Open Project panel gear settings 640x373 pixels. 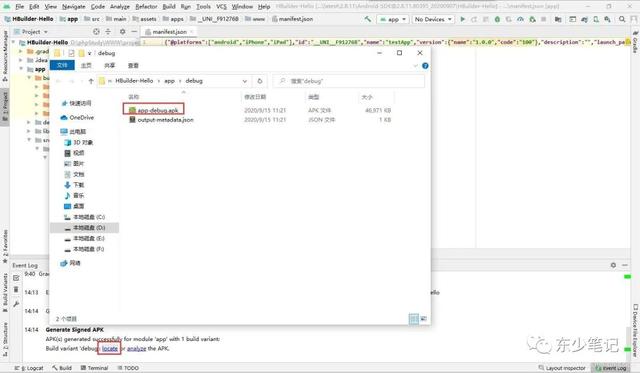[122, 31]
